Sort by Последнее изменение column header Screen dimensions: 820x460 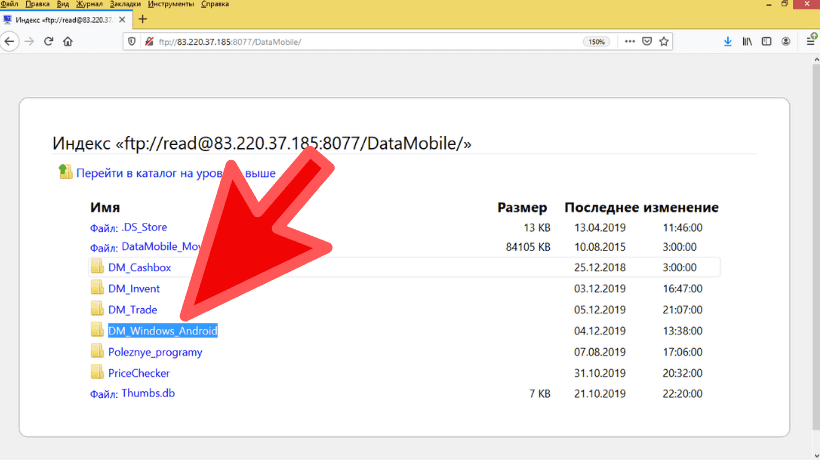(x=641, y=208)
